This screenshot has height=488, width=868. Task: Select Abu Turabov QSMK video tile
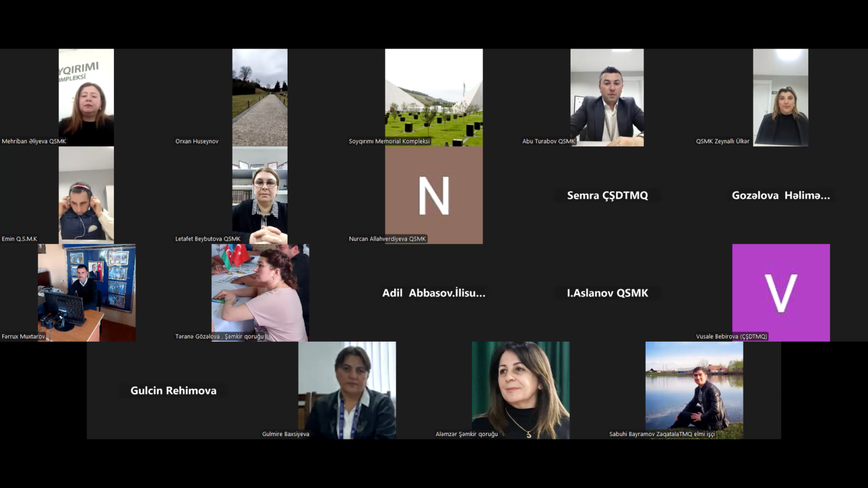(607, 97)
